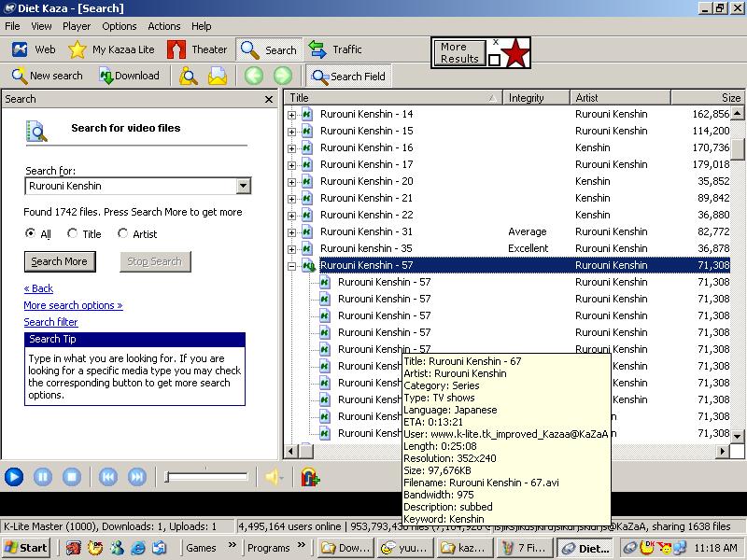Open My Kazaa Lite star icon
This screenshot has height=560, width=747.
click(x=78, y=49)
